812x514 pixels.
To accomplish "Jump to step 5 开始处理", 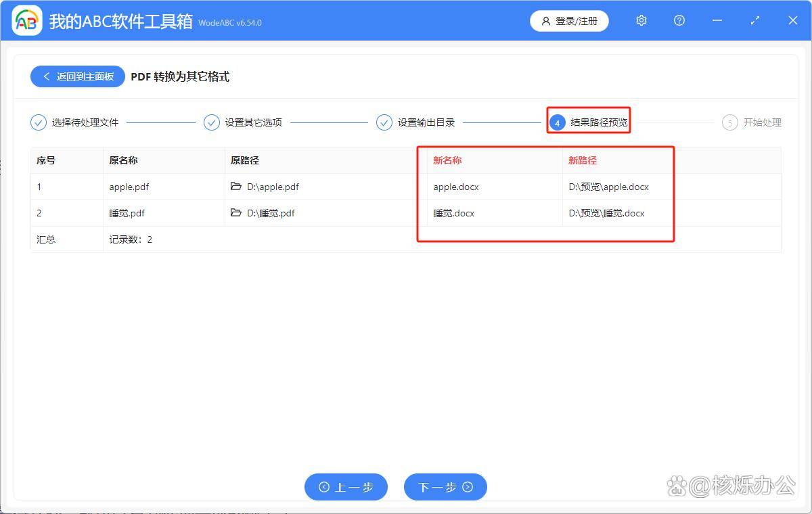I will click(763, 122).
